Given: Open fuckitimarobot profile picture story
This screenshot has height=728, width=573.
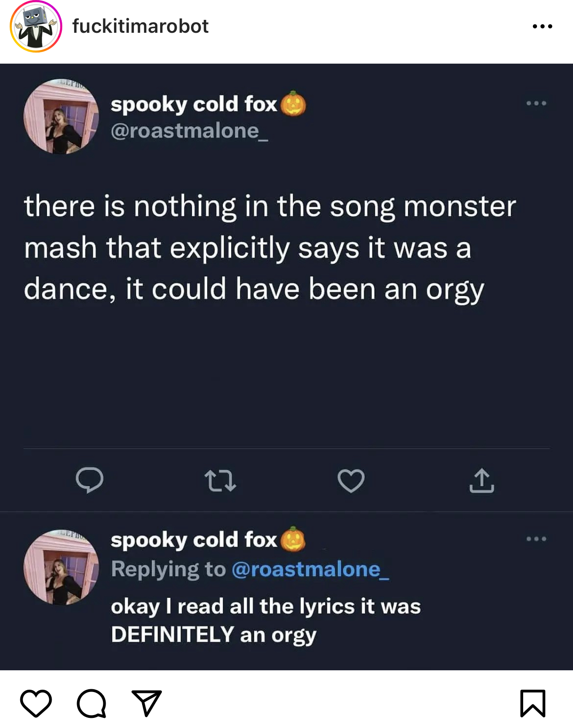Looking at the screenshot, I should pyautogui.click(x=36, y=26).
